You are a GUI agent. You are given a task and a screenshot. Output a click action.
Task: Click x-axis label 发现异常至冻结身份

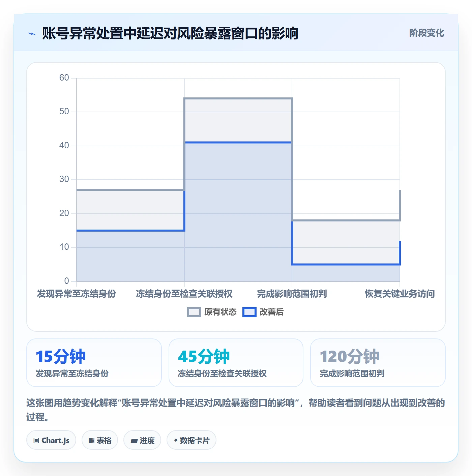click(x=77, y=294)
